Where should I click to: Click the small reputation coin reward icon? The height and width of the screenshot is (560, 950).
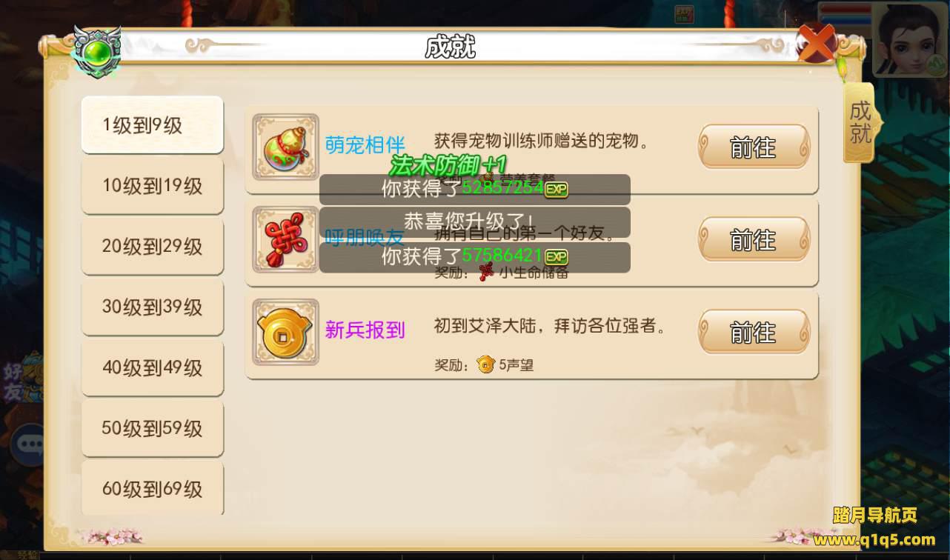[486, 364]
